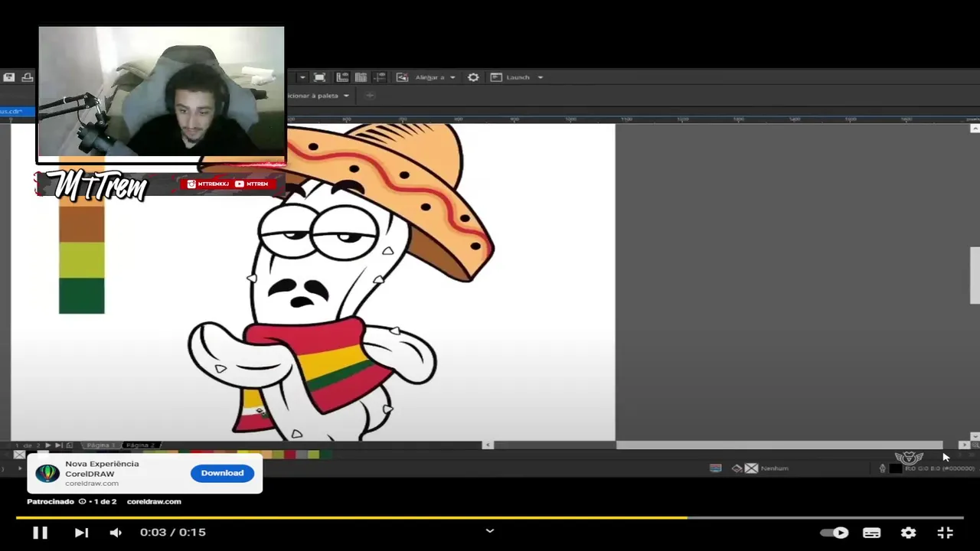Screen dimensions: 980x551
Task: Click the dark green sample rectangle on canvas
Action: pyautogui.click(x=82, y=295)
